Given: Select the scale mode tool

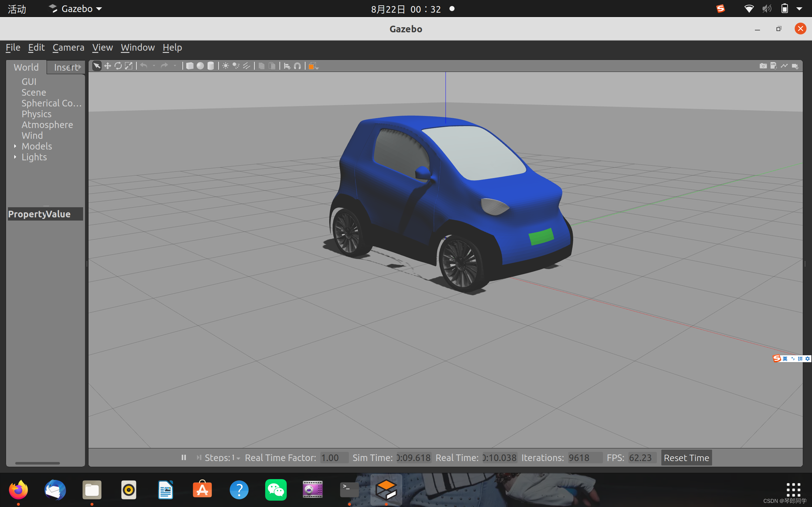Looking at the screenshot, I should 129,66.
